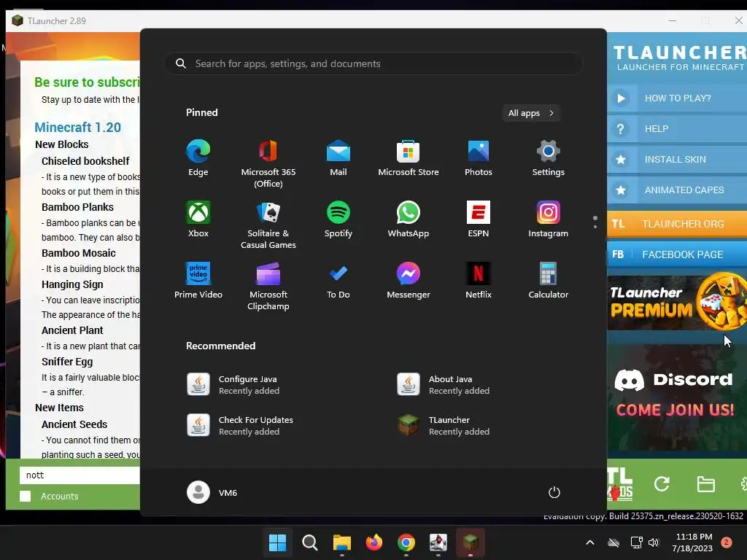Image resolution: width=747 pixels, height=560 pixels.
Task: Visit TLAUNCHER.ORG link
Action: 676,224
